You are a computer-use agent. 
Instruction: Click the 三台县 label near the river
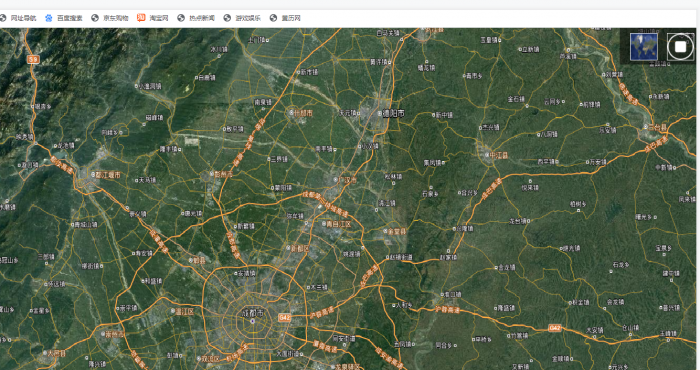(658, 128)
